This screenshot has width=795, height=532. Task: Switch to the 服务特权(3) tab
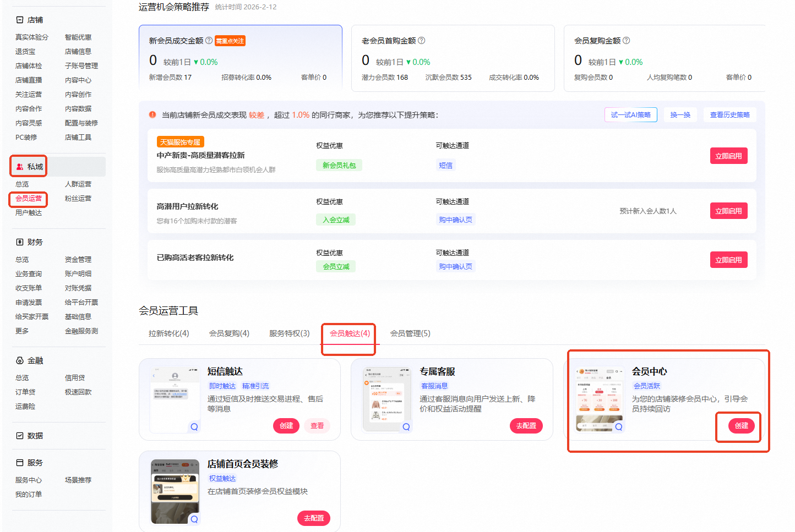pos(290,333)
